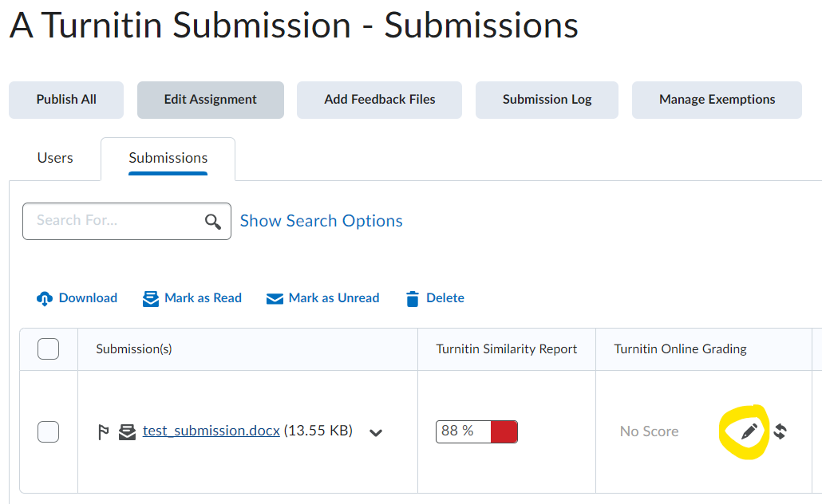This screenshot has width=822, height=504.
Task: Open the Submission Log
Action: (547, 100)
